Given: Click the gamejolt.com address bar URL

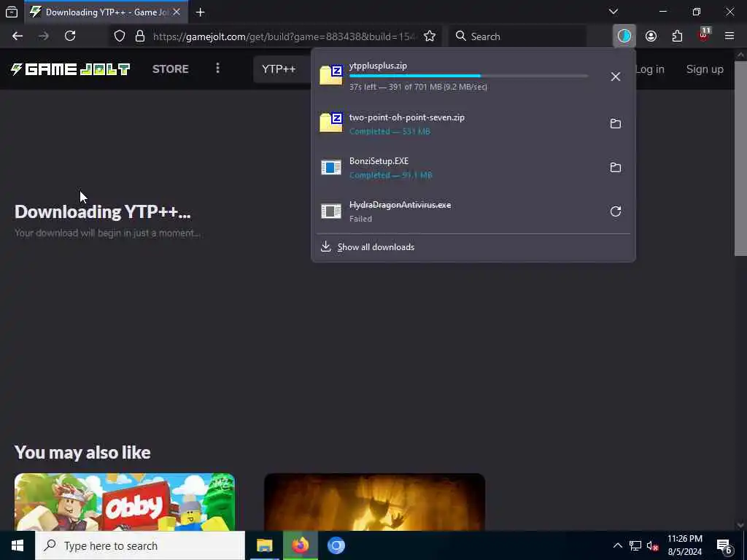Looking at the screenshot, I should point(285,36).
